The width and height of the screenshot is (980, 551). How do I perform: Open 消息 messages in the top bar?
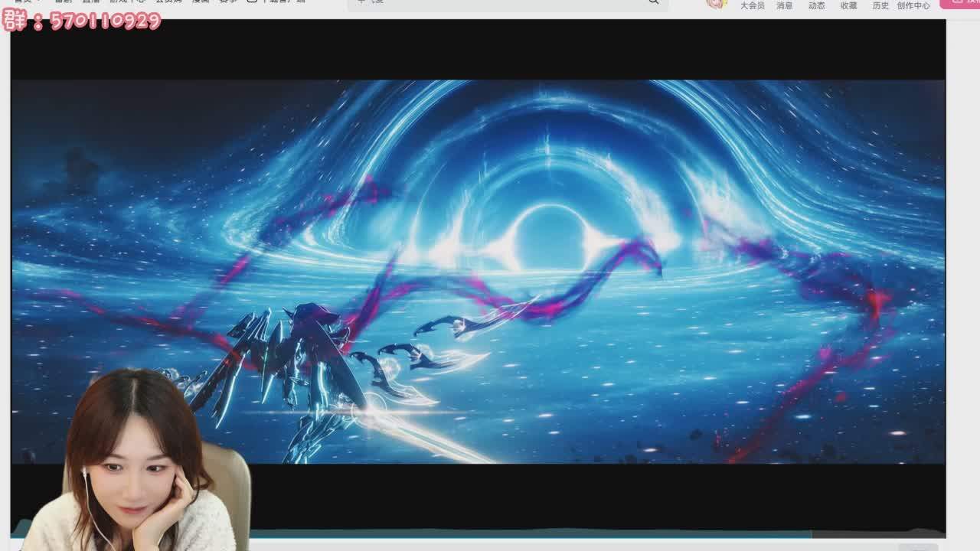(x=785, y=5)
